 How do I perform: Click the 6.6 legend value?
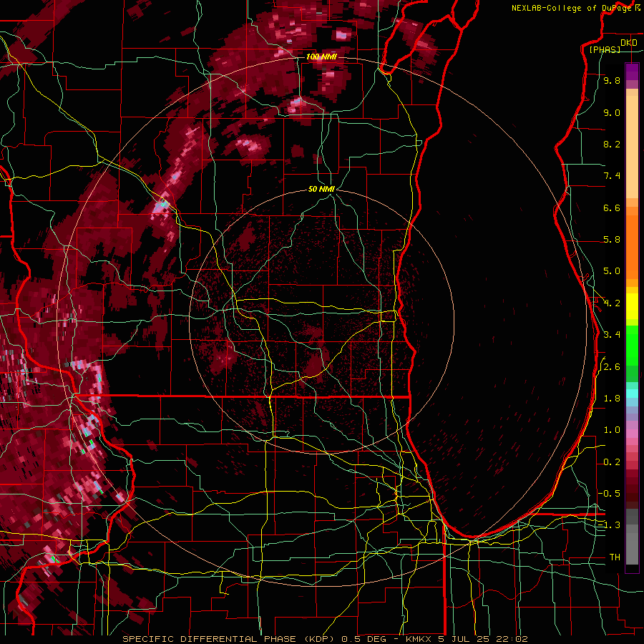pyautogui.click(x=612, y=208)
